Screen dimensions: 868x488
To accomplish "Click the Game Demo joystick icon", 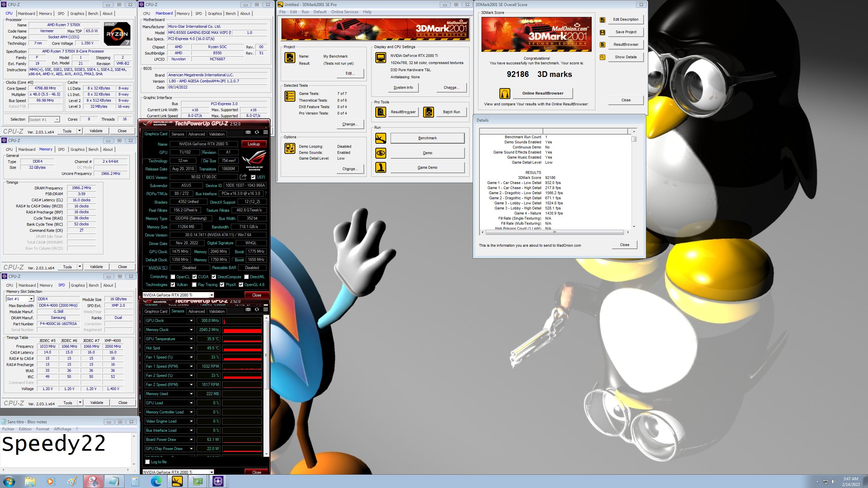I will tap(380, 167).
